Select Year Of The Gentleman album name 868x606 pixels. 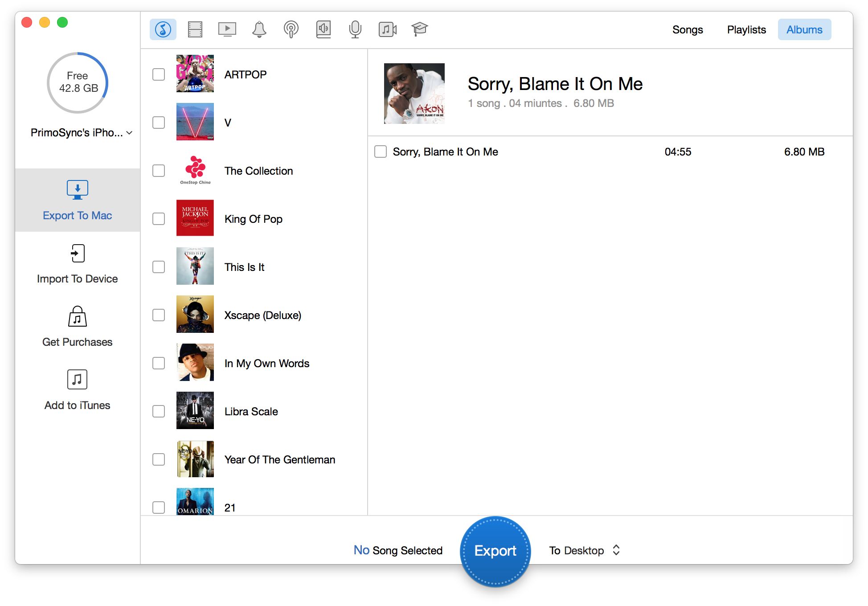click(280, 459)
